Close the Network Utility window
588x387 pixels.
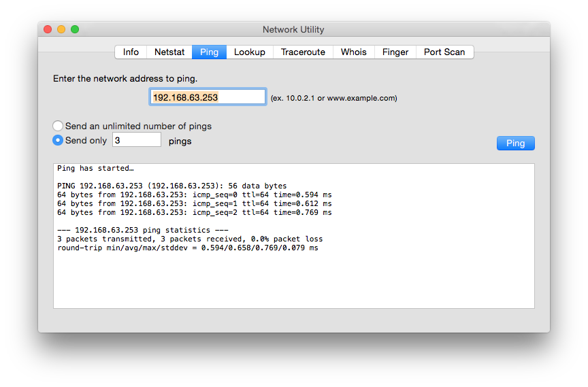tap(48, 29)
